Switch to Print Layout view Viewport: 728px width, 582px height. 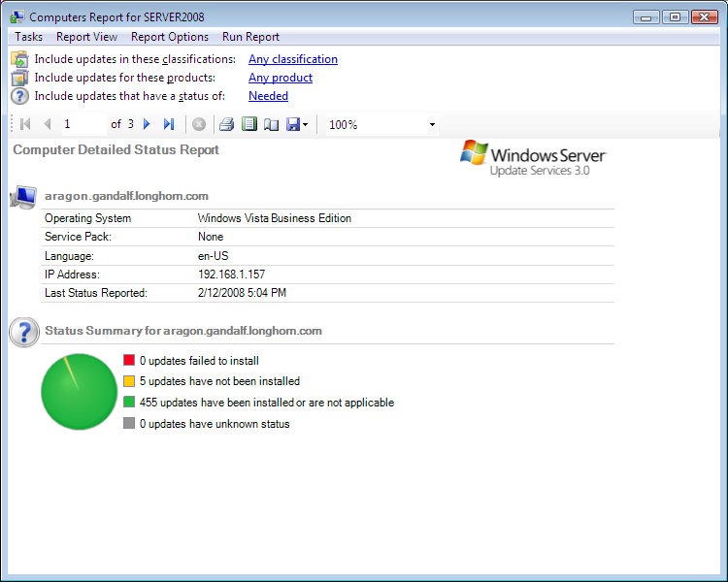click(x=249, y=124)
